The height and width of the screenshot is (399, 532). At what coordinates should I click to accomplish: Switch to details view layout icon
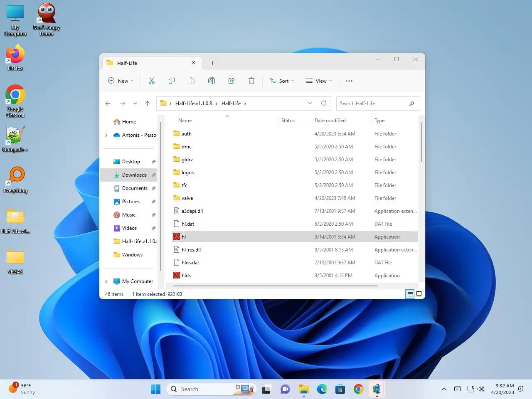[410, 294]
